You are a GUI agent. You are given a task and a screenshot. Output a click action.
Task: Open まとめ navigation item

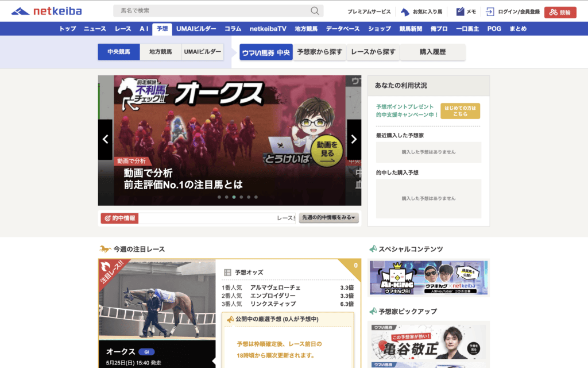(518, 29)
